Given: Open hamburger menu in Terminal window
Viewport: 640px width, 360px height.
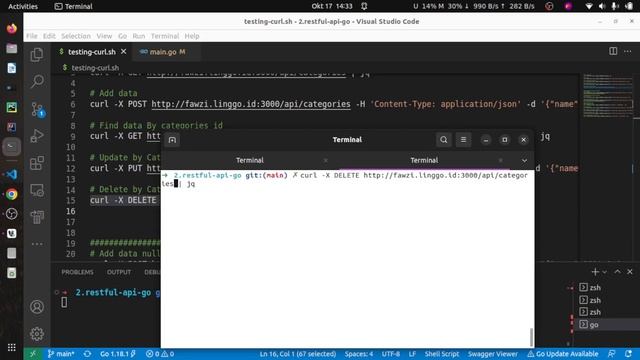Looking at the screenshot, I should click(463, 140).
